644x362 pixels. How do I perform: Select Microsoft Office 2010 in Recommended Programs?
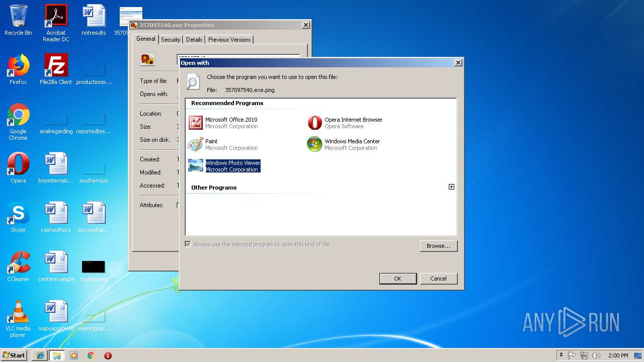[223, 123]
